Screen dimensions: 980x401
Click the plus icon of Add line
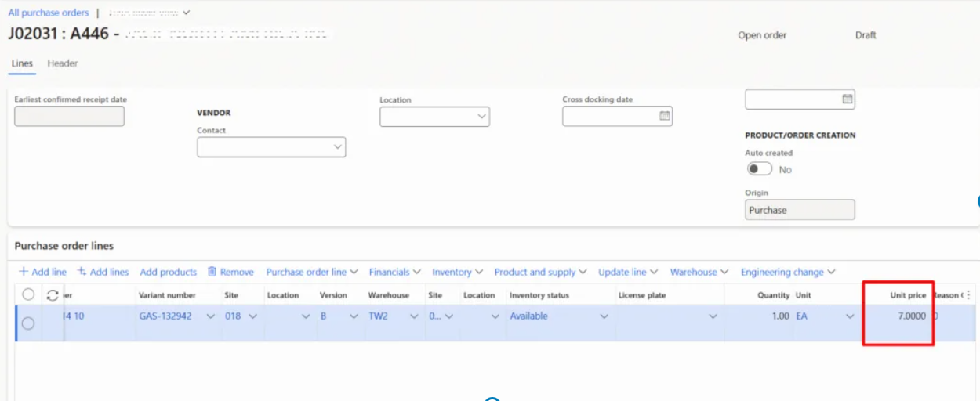[24, 272]
